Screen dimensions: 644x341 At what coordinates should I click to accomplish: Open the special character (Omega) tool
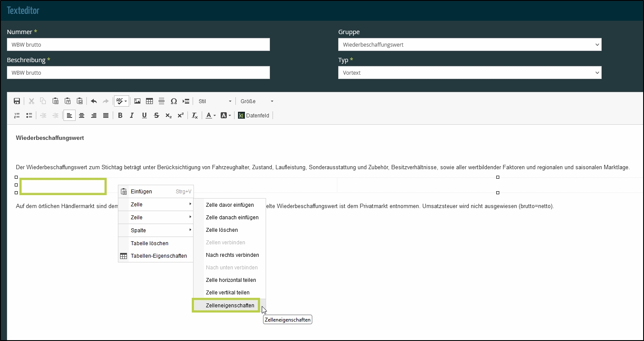click(x=174, y=101)
